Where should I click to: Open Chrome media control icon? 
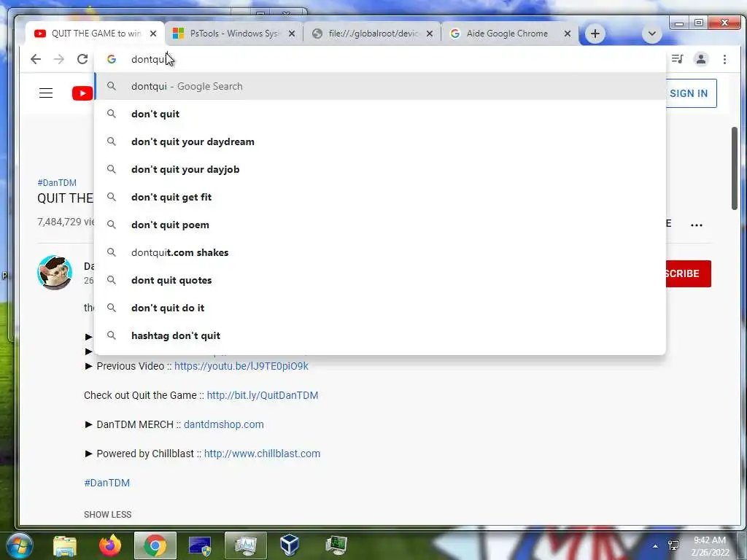678,59
